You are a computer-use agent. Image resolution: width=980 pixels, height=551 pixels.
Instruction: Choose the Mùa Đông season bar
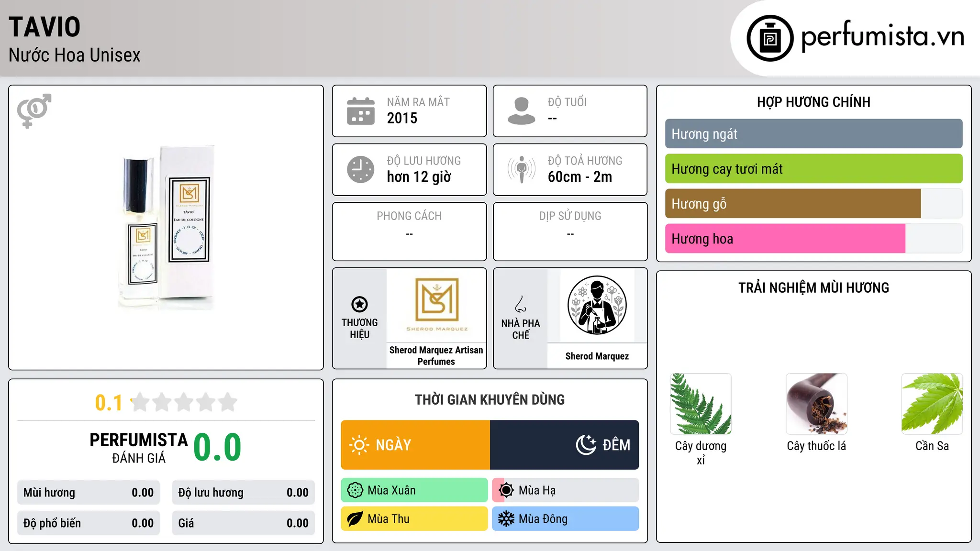566,519
